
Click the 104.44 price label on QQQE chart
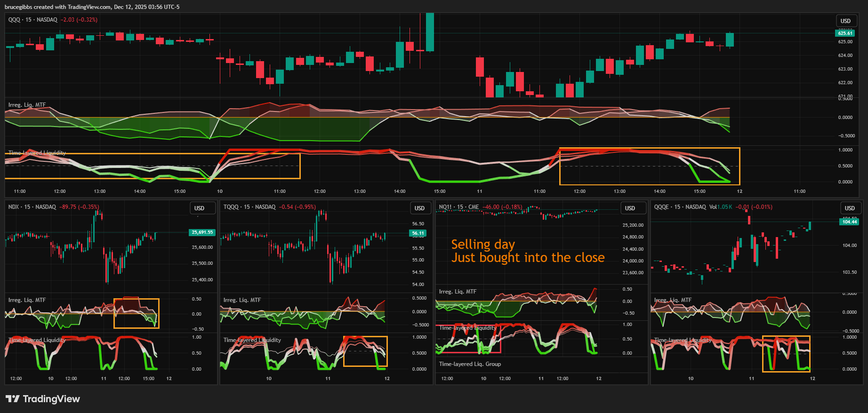pyautogui.click(x=849, y=222)
